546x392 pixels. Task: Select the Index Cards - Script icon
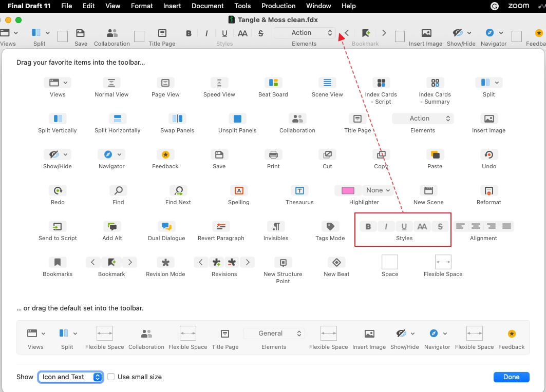click(x=381, y=83)
